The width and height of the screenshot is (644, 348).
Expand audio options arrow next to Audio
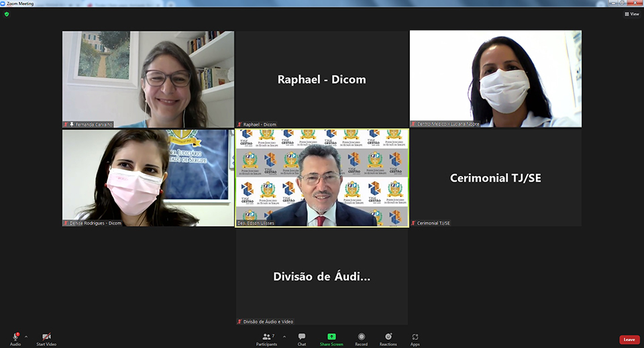point(26,337)
